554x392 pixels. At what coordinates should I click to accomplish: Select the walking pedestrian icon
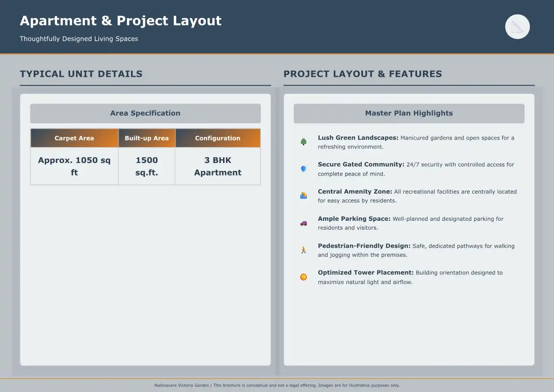click(x=303, y=250)
